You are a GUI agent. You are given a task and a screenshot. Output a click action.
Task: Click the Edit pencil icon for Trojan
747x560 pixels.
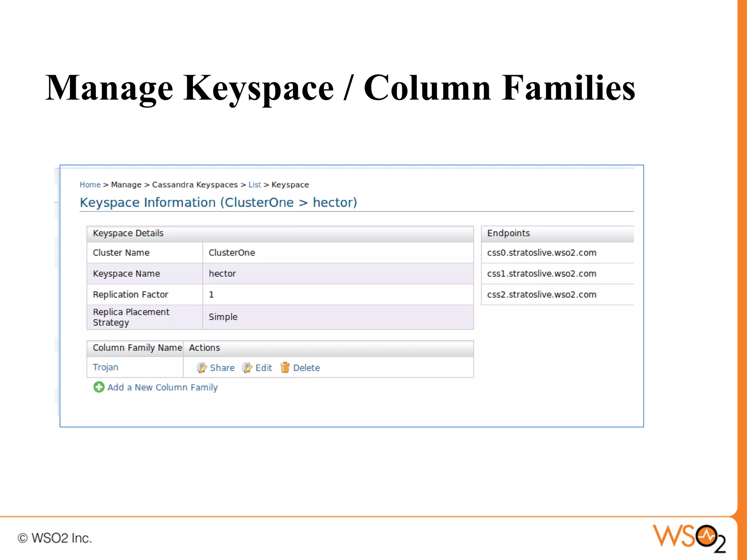(247, 367)
